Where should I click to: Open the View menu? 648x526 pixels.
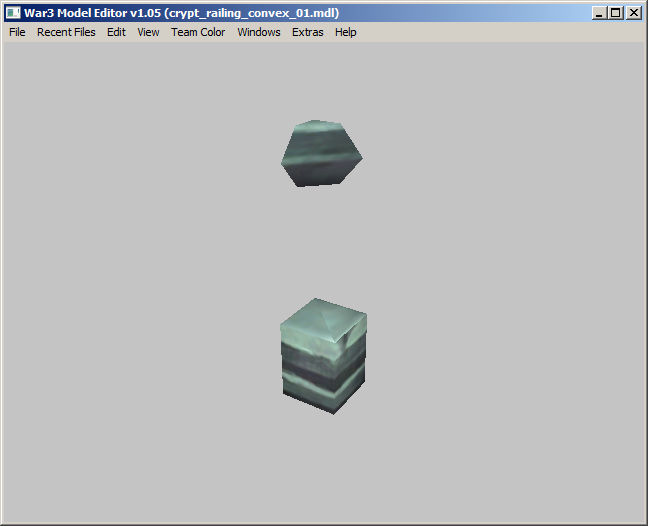click(x=148, y=32)
